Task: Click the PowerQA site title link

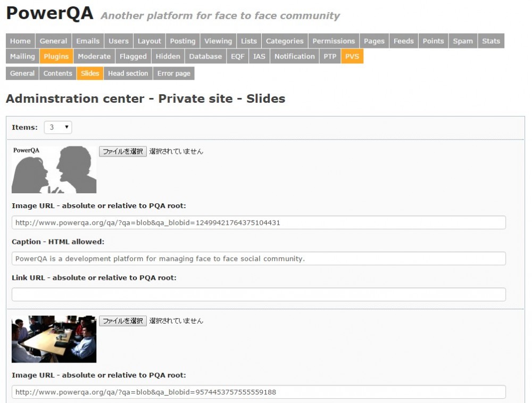Action: [49, 14]
